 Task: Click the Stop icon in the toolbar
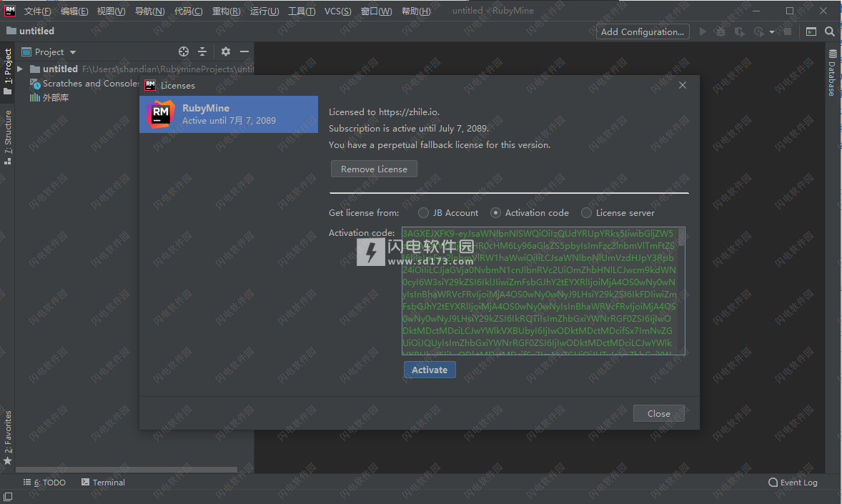pyautogui.click(x=788, y=31)
